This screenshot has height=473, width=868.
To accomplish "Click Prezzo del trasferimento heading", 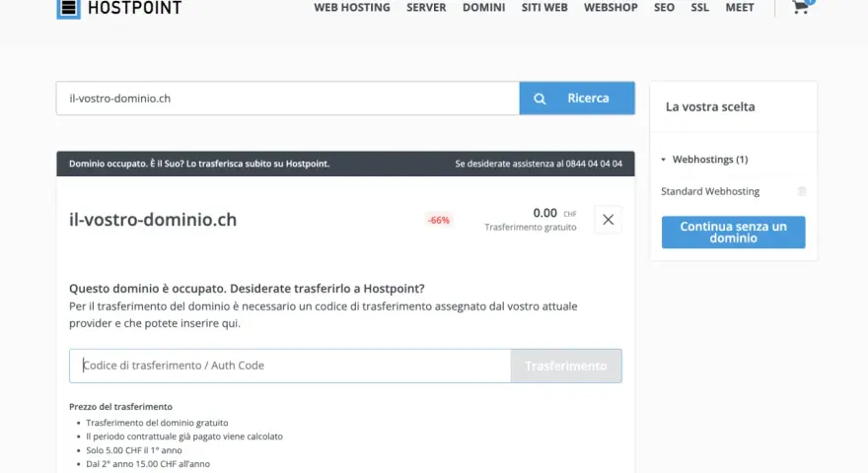I will pos(120,407).
